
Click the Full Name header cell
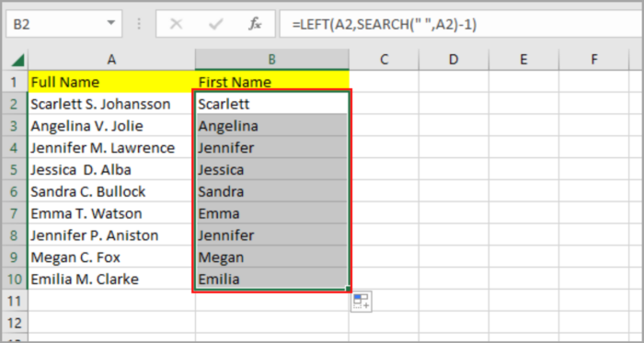[x=111, y=82]
